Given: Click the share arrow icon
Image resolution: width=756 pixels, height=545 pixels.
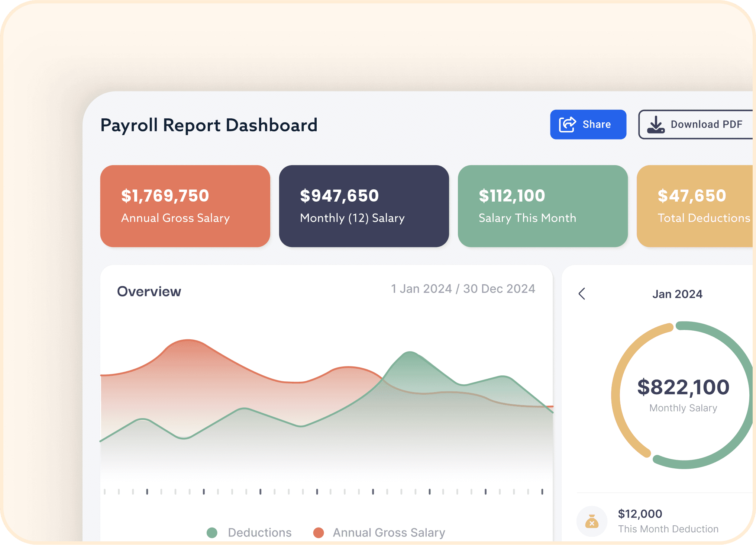Looking at the screenshot, I should pyautogui.click(x=568, y=124).
